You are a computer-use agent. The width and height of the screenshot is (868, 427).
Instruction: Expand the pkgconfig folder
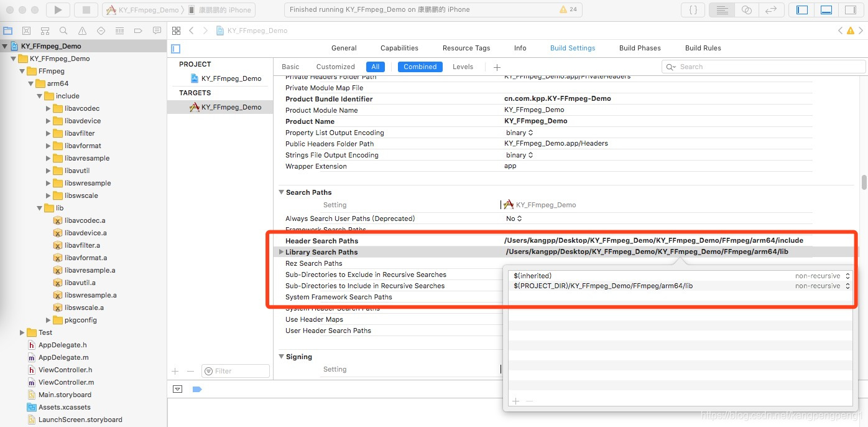48,320
